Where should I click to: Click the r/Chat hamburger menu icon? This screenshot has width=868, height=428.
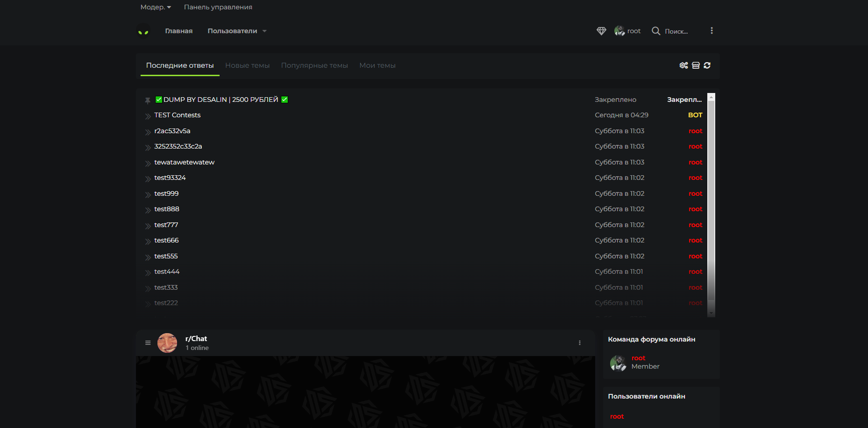148,343
